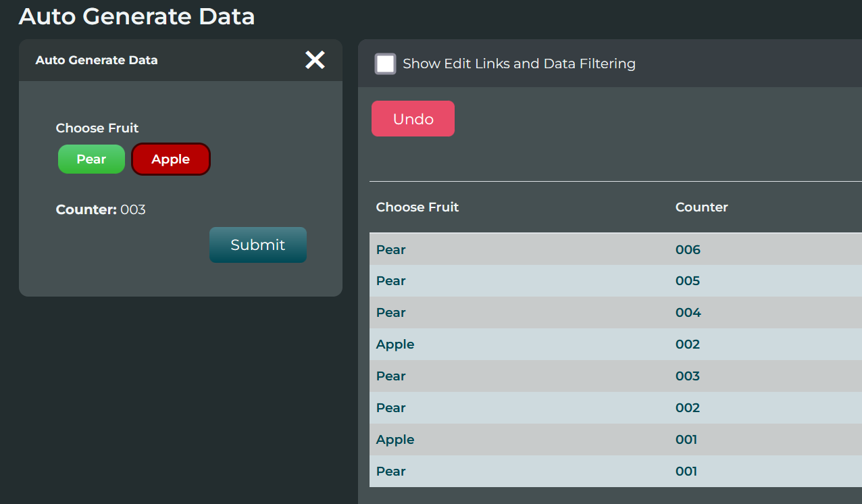The height and width of the screenshot is (504, 862).
Task: Click the Counter column header
Action: pos(701,207)
